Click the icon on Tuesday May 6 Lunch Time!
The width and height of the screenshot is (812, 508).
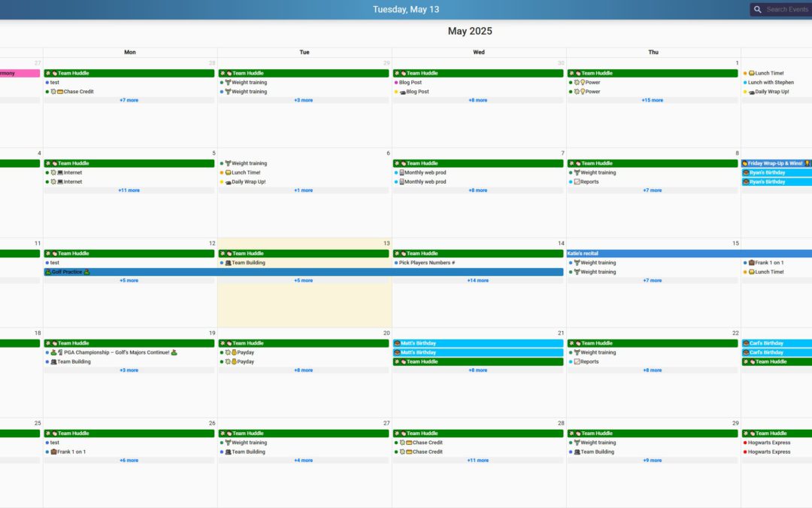(x=228, y=172)
